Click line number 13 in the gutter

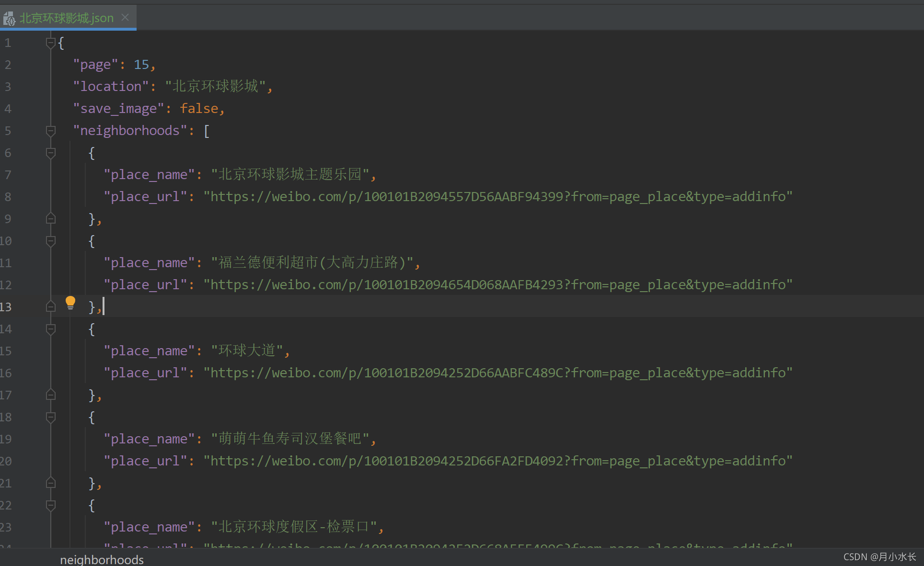tap(6, 307)
